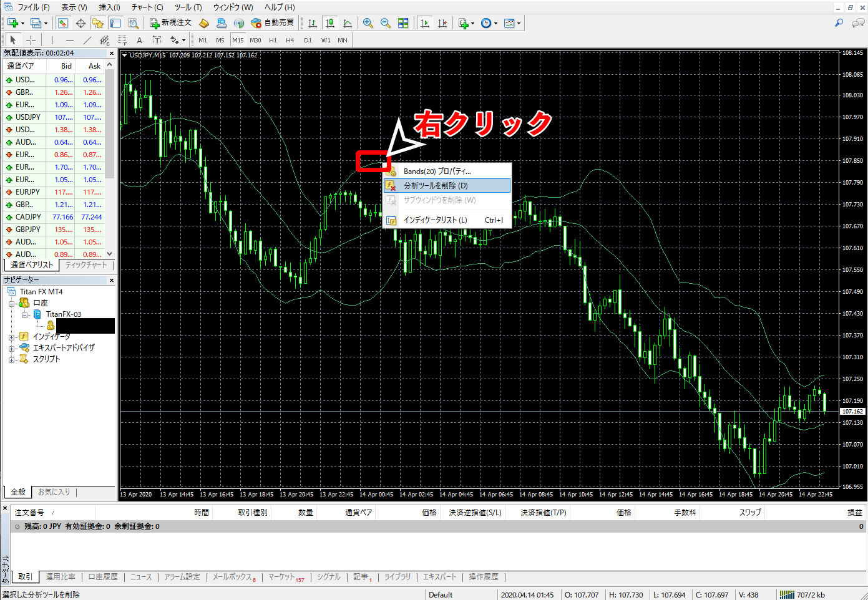Select the trendline tool
The width and height of the screenshot is (868, 600).
tap(87, 40)
